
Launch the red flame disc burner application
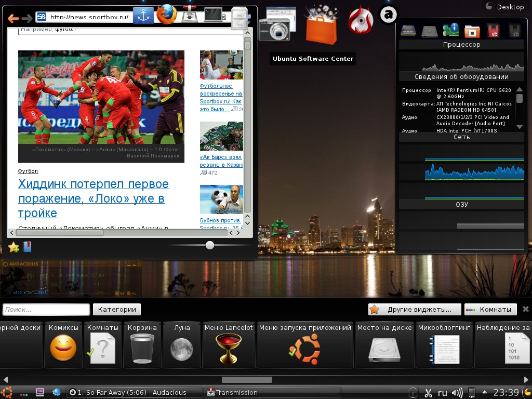click(361, 20)
